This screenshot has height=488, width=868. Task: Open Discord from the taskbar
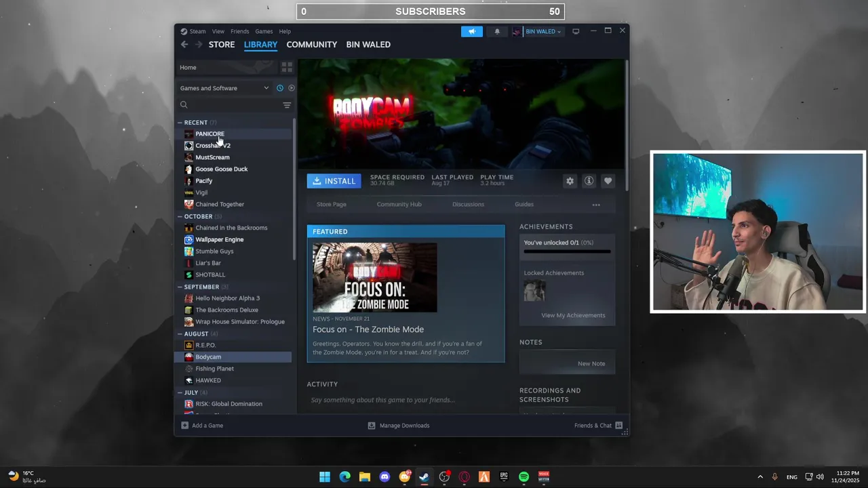point(384,477)
